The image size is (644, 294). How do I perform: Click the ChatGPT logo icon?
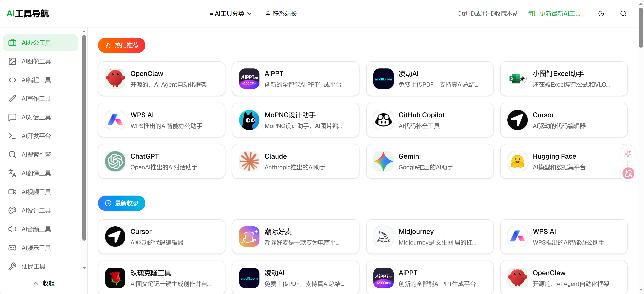[x=115, y=161]
